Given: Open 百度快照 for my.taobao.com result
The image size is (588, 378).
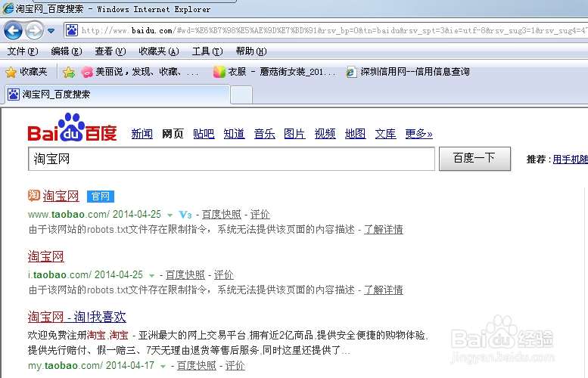Looking at the screenshot, I should [197, 366].
